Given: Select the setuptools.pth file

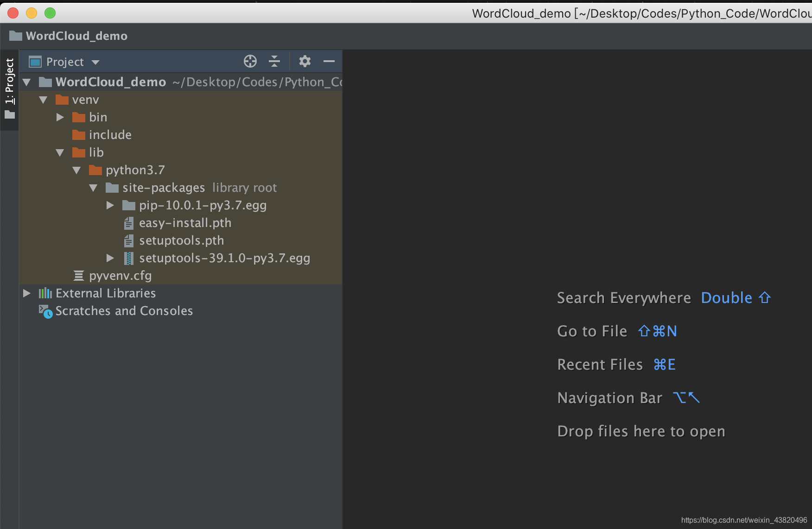Looking at the screenshot, I should pyautogui.click(x=182, y=240).
